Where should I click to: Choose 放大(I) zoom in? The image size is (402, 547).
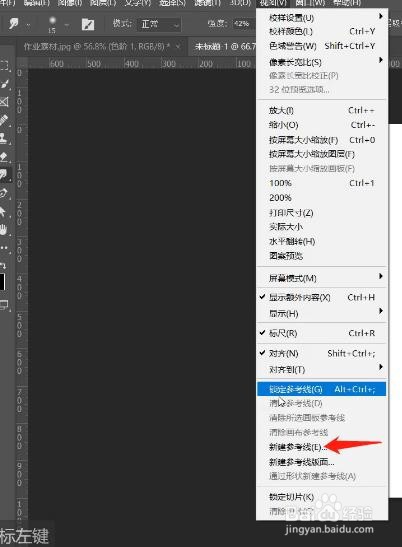click(x=321, y=111)
